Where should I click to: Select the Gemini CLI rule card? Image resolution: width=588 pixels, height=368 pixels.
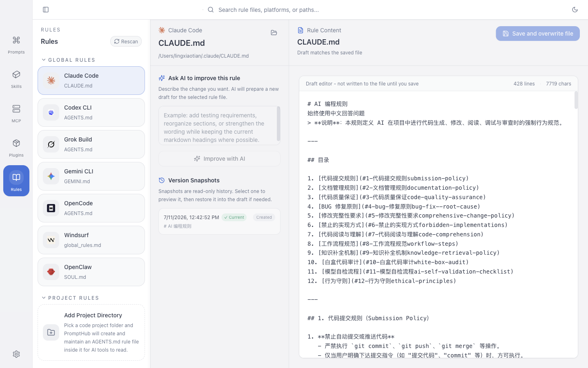click(91, 176)
